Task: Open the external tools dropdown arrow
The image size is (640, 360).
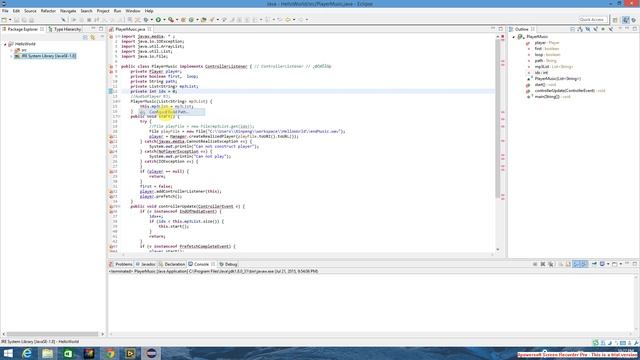Action: click(x=177, y=20)
